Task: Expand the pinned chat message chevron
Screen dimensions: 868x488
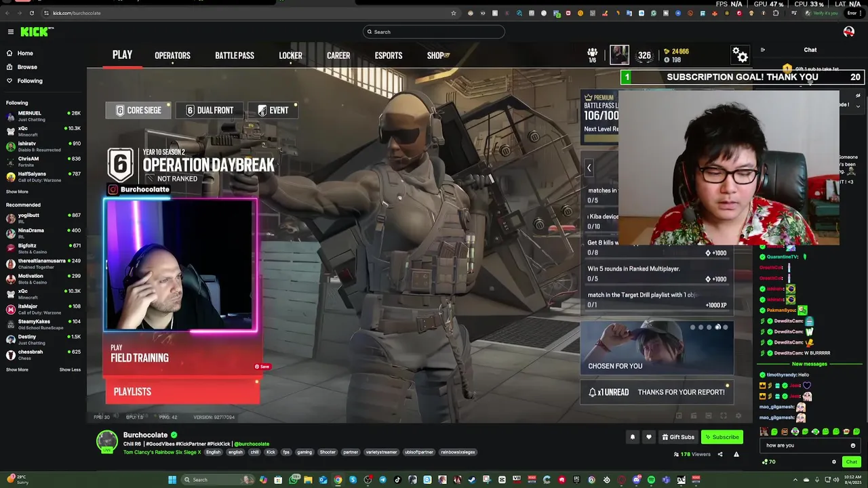Action: (858, 106)
